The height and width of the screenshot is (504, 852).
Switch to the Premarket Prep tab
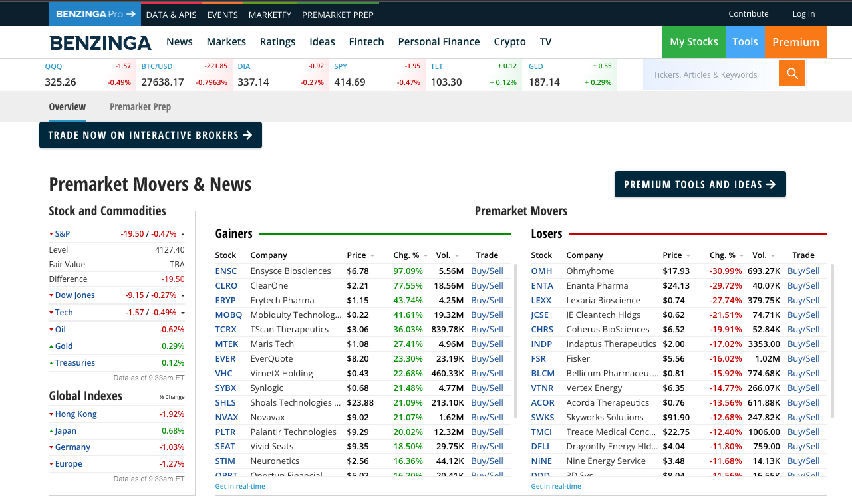(140, 106)
